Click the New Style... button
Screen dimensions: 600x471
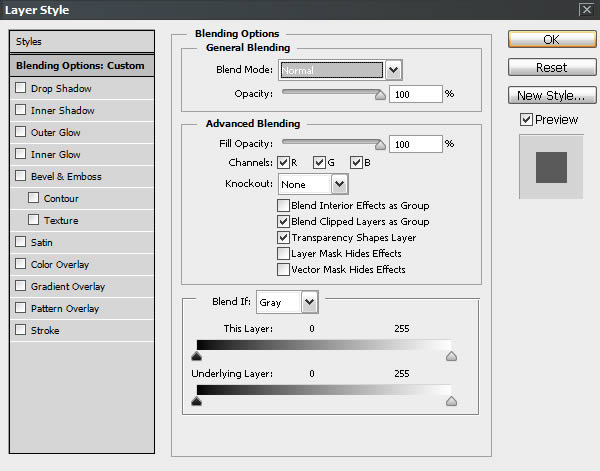[551, 96]
